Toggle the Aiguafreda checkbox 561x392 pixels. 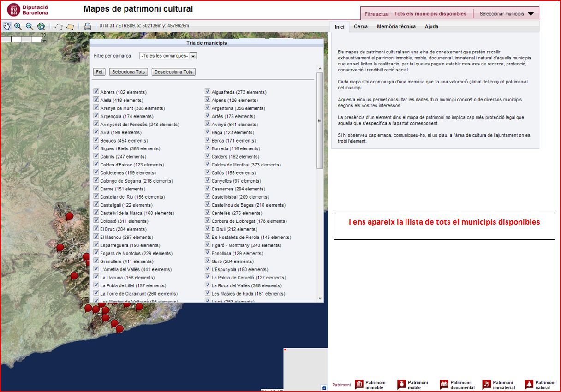[208, 92]
